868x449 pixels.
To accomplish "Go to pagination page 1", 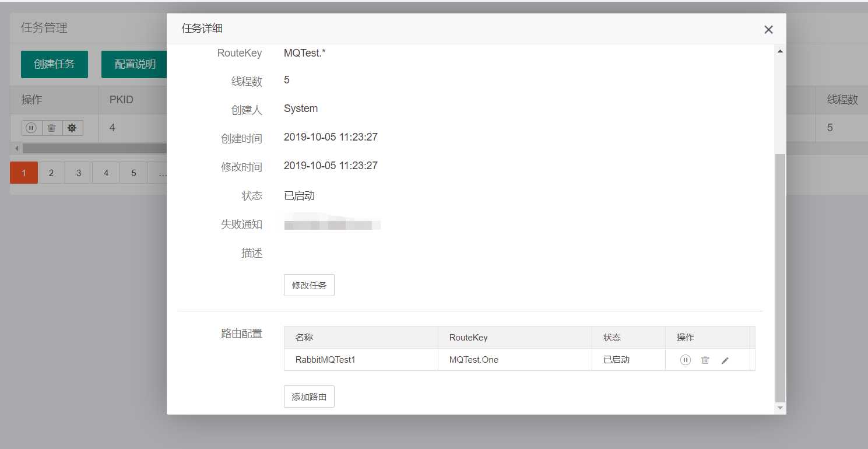I will [24, 173].
